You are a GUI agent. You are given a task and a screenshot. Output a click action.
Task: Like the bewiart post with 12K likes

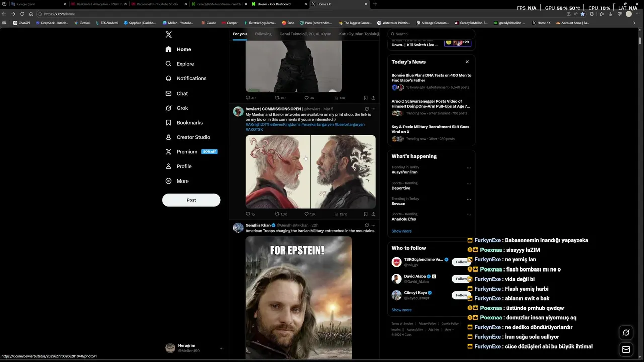tap(310, 214)
